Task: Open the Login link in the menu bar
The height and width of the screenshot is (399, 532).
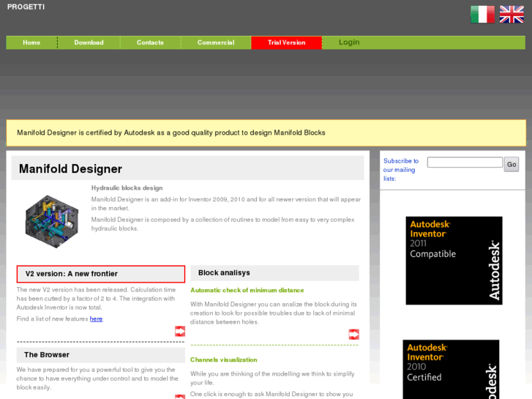Action: [x=349, y=42]
